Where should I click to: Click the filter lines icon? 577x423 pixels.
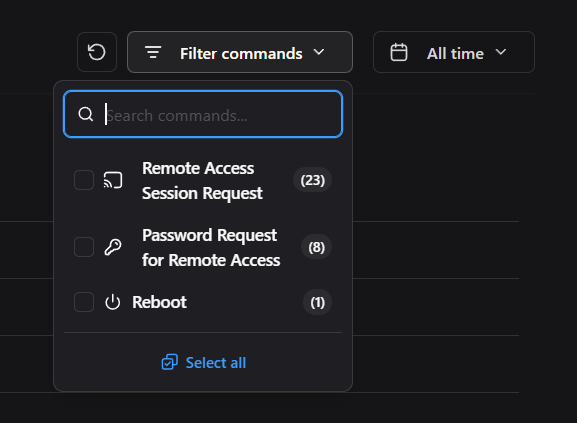(x=153, y=52)
